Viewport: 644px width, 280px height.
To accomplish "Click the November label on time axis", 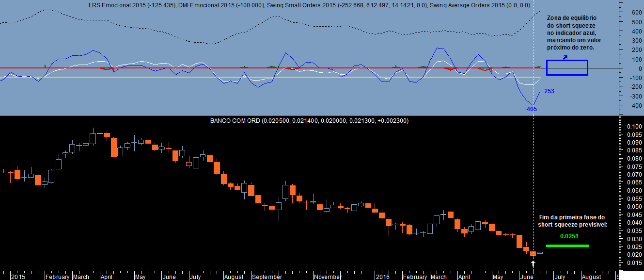I will 328,277.
